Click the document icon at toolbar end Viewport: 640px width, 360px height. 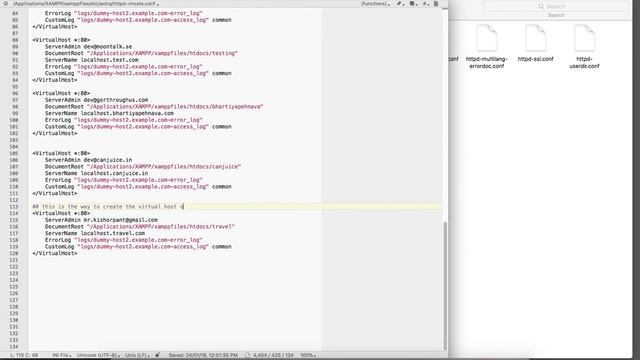pos(436,4)
